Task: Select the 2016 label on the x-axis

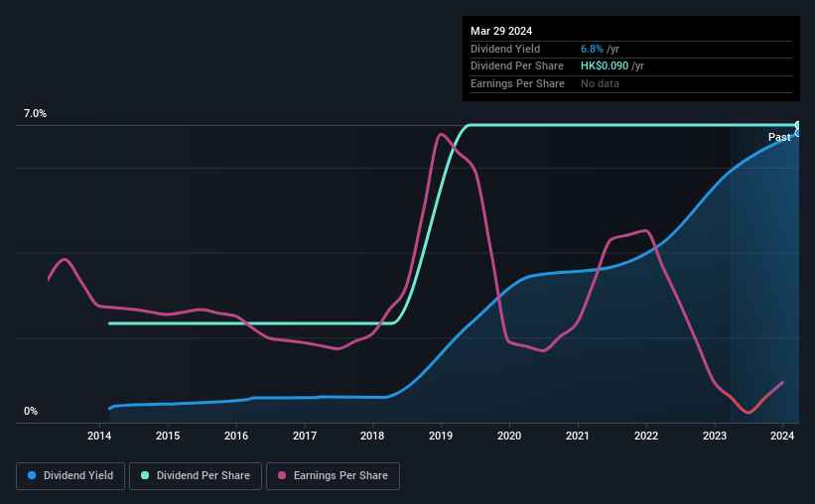Action: tap(236, 436)
